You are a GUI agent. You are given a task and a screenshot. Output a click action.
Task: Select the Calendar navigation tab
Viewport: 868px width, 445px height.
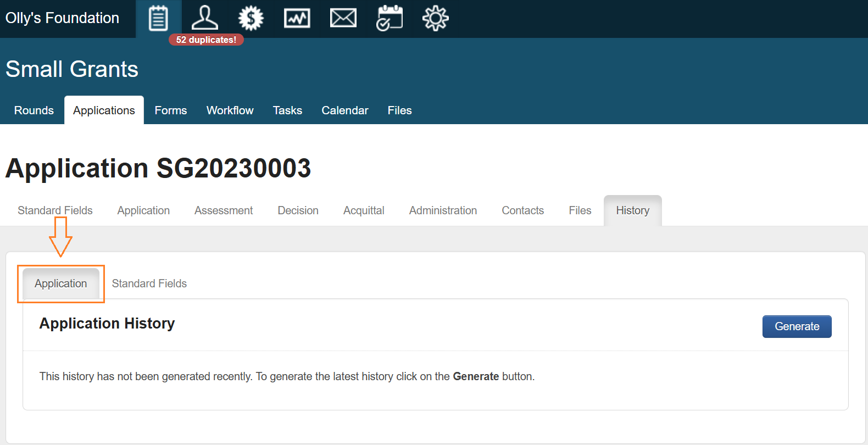click(x=344, y=110)
